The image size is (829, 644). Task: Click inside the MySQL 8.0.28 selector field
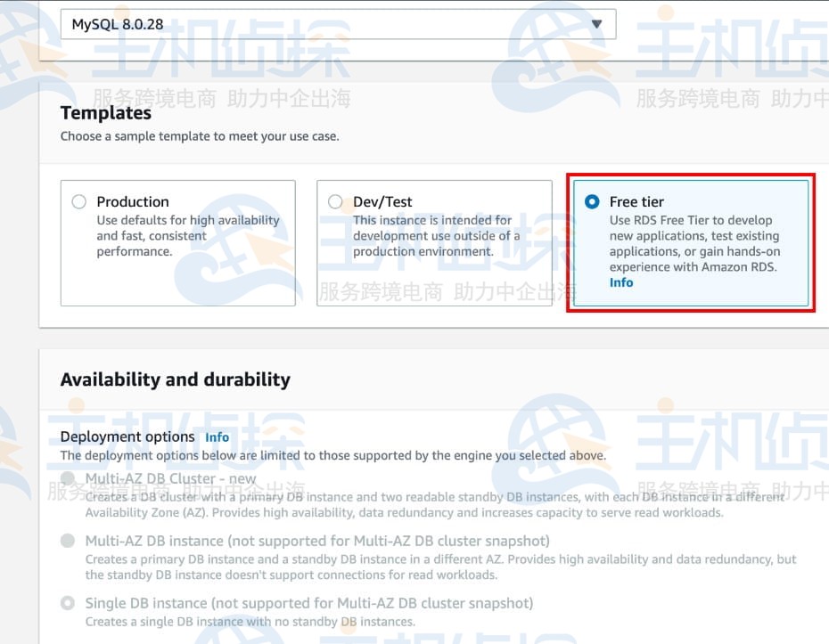tap(267, 24)
